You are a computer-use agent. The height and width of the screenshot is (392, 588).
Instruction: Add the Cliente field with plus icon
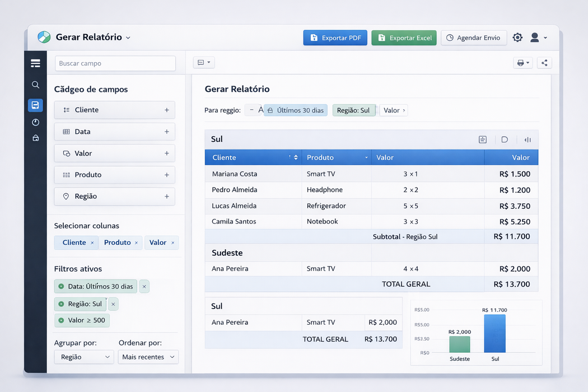tap(166, 110)
